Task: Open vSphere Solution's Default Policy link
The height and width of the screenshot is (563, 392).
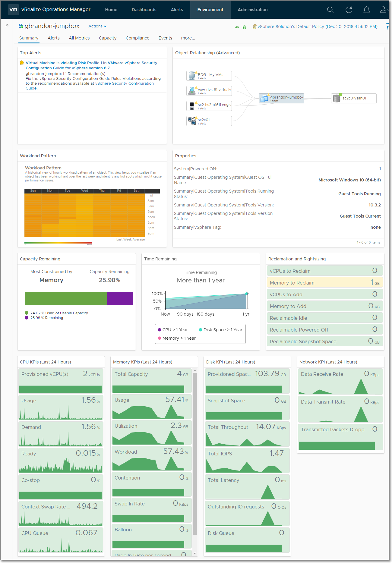Action: (x=318, y=27)
